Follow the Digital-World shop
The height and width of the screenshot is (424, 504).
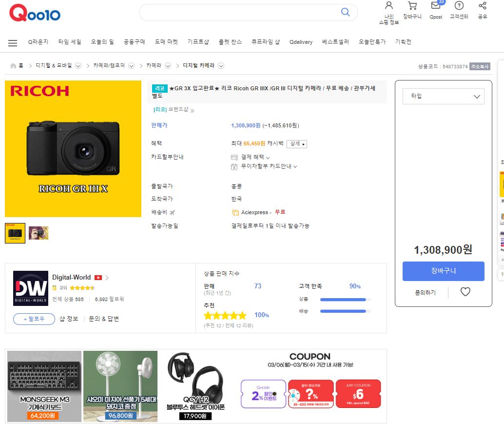click(x=34, y=319)
